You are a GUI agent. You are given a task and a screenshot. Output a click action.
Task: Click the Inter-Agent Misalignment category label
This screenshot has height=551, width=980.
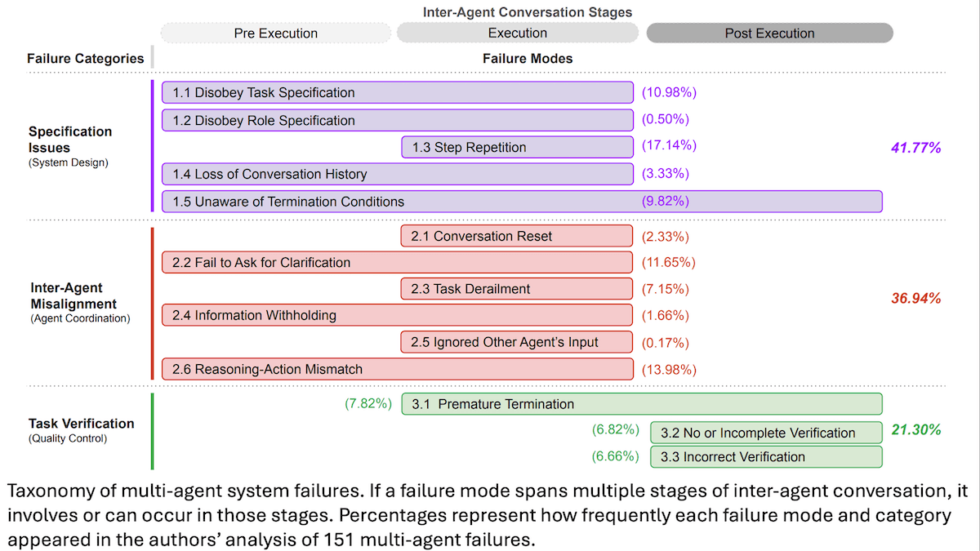point(73,296)
